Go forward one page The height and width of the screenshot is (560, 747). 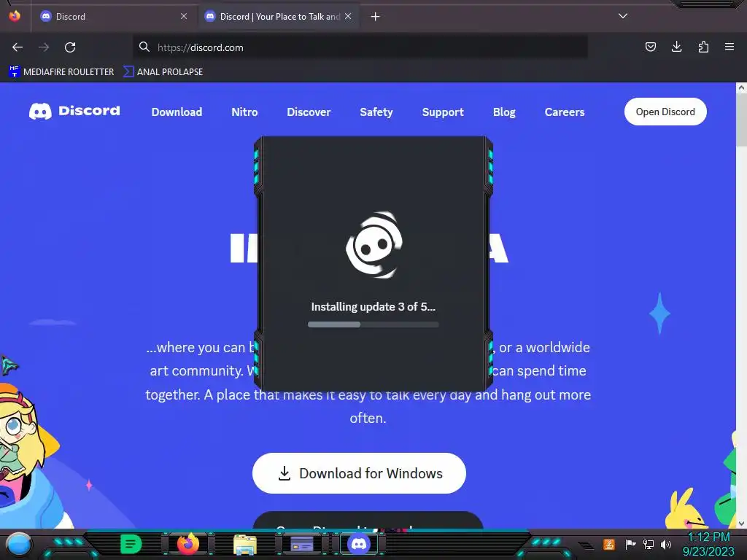click(x=44, y=47)
